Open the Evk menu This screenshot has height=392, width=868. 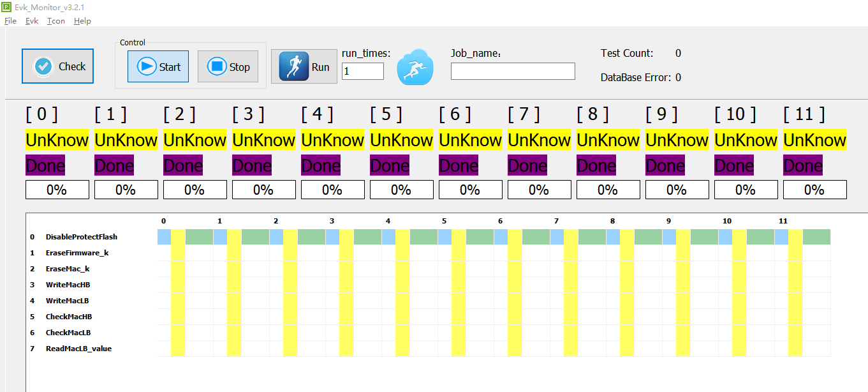click(32, 21)
